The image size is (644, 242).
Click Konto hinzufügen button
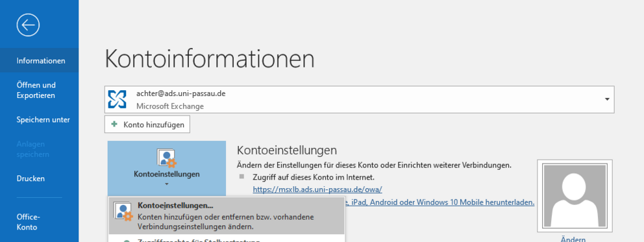(147, 125)
